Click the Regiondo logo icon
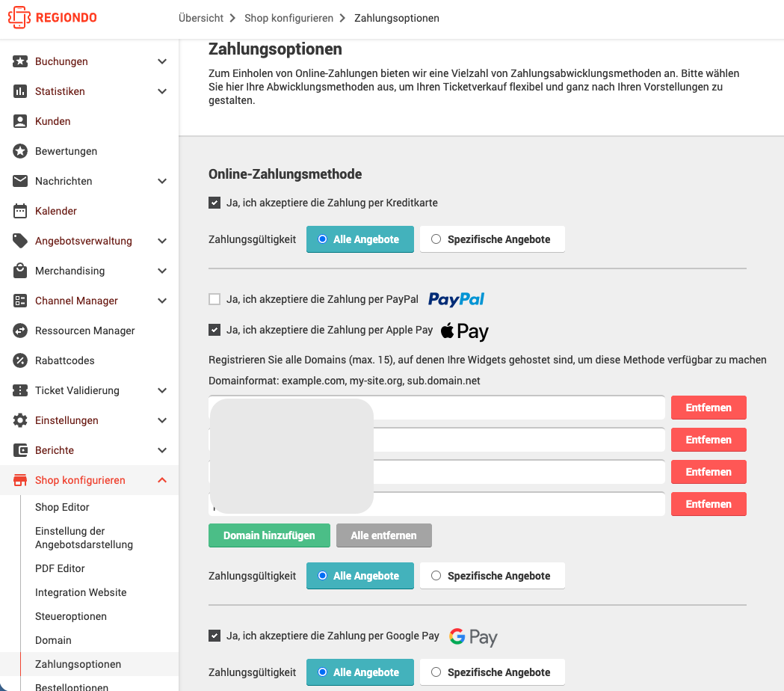The height and width of the screenshot is (691, 784). 19,17
